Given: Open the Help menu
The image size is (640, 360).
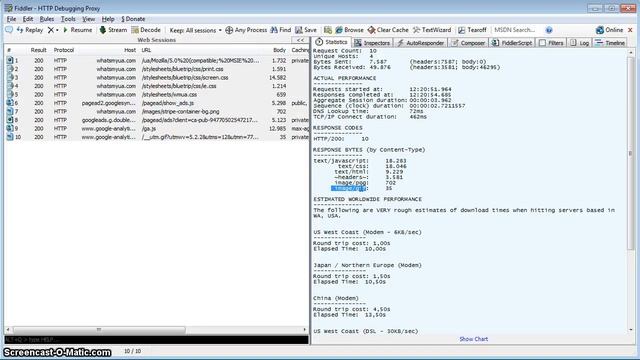Looking at the screenshot, I should (x=108, y=19).
